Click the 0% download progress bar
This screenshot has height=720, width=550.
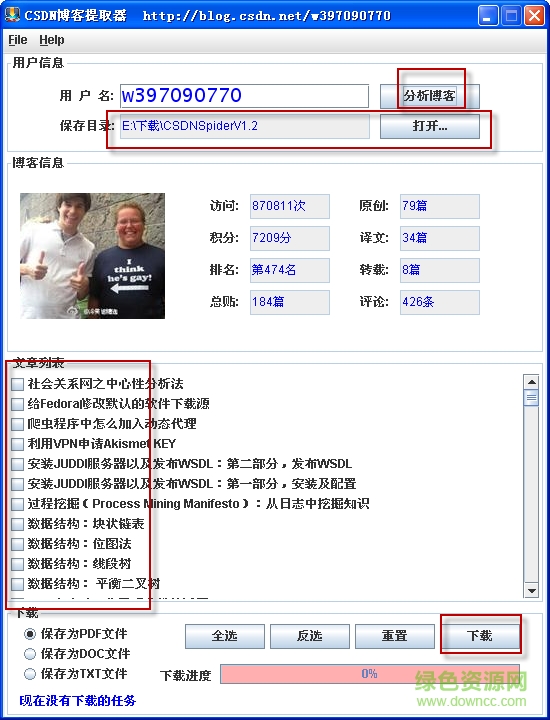(370, 674)
